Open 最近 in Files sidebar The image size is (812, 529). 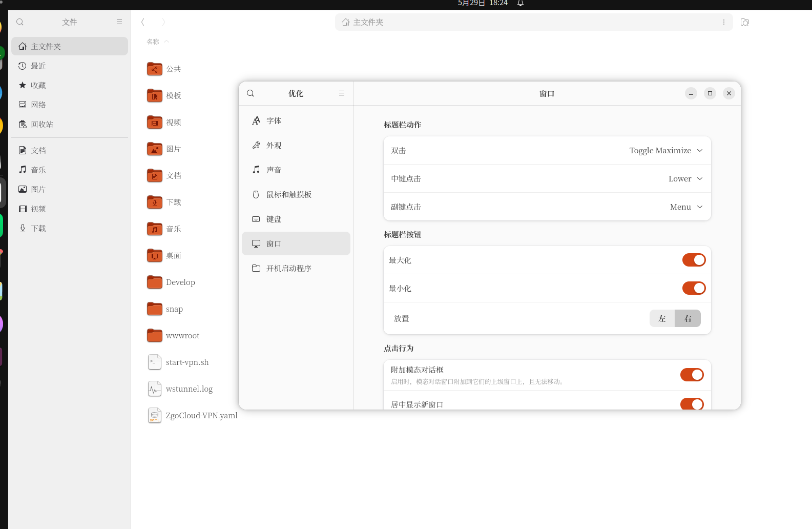click(x=70, y=66)
